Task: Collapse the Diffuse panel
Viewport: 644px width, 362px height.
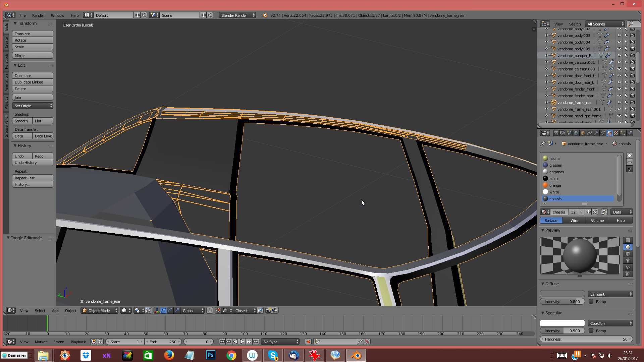Action: (x=543, y=284)
